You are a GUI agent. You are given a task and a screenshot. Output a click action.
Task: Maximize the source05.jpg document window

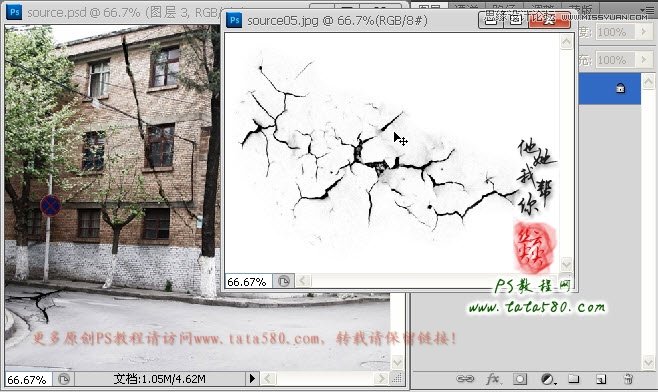515,20
